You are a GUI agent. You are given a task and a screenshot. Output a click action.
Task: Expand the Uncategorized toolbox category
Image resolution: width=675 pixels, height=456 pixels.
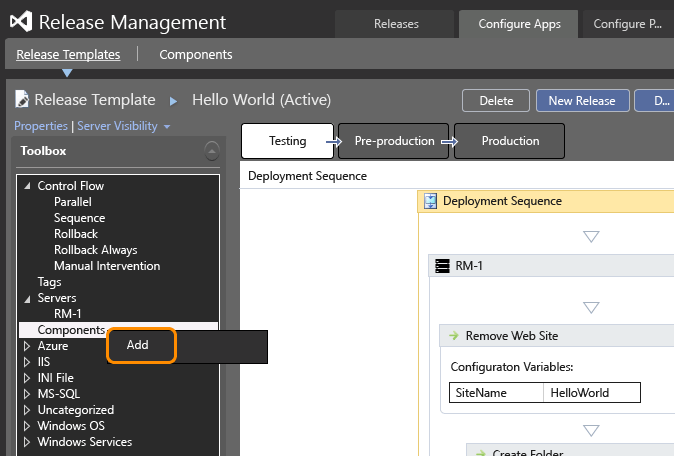[27, 409]
